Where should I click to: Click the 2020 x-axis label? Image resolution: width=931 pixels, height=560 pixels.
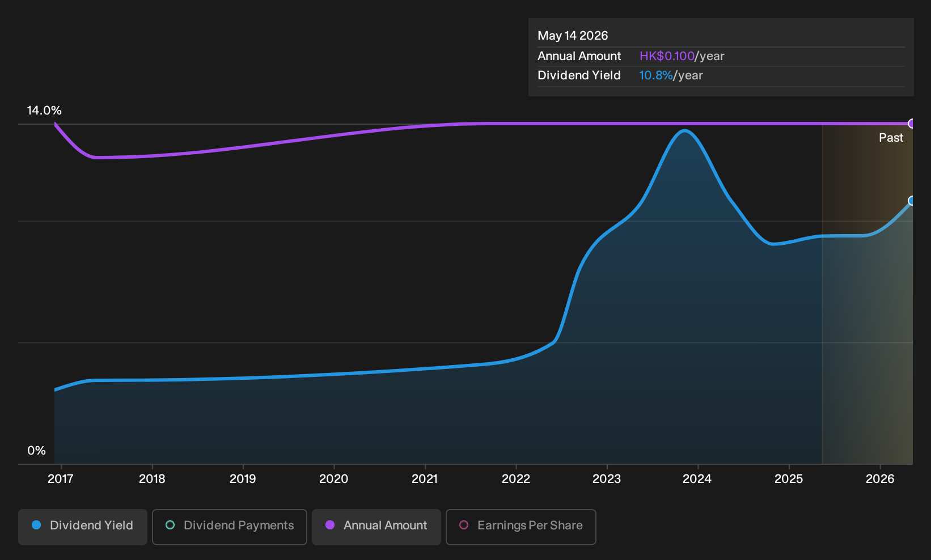click(x=334, y=479)
